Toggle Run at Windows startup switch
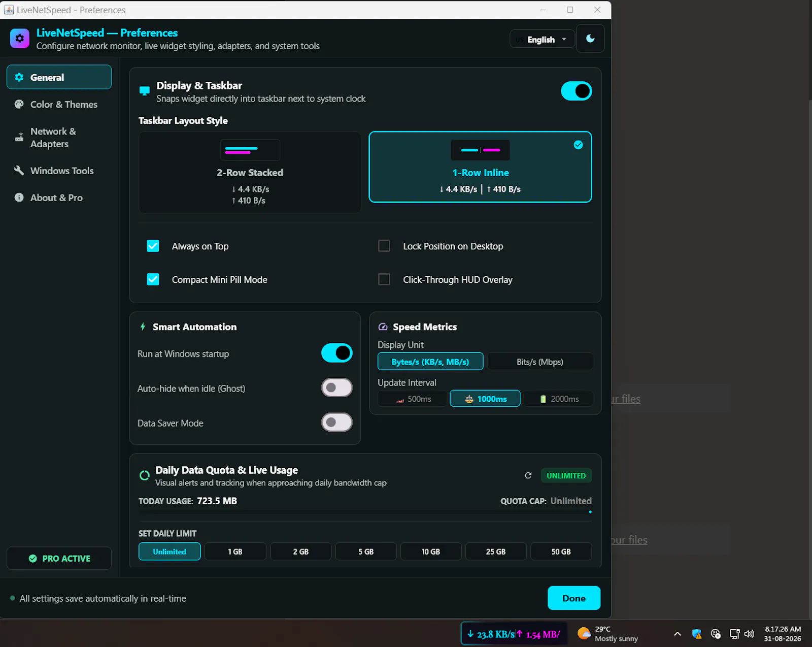The image size is (812, 647). (337, 353)
